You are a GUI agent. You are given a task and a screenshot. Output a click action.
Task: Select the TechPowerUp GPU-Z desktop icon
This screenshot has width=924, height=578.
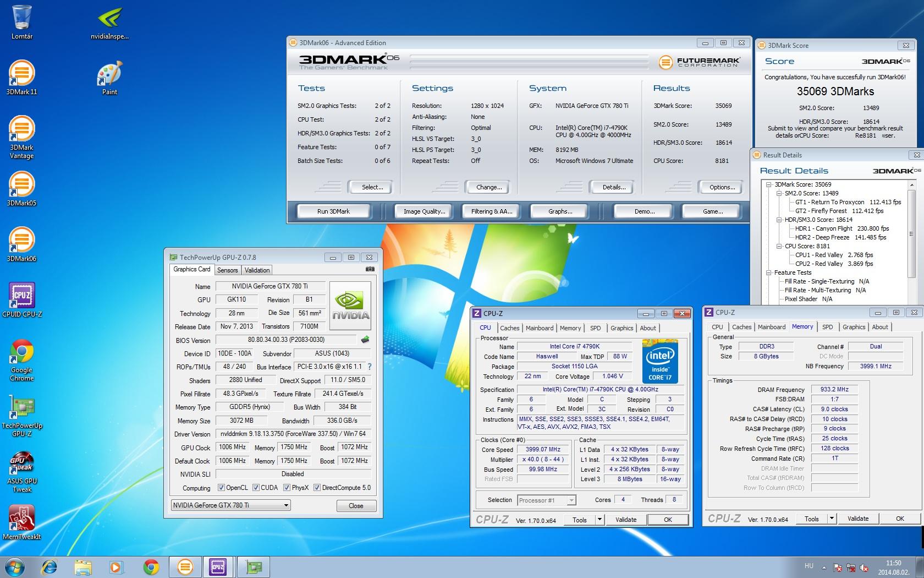[22, 416]
